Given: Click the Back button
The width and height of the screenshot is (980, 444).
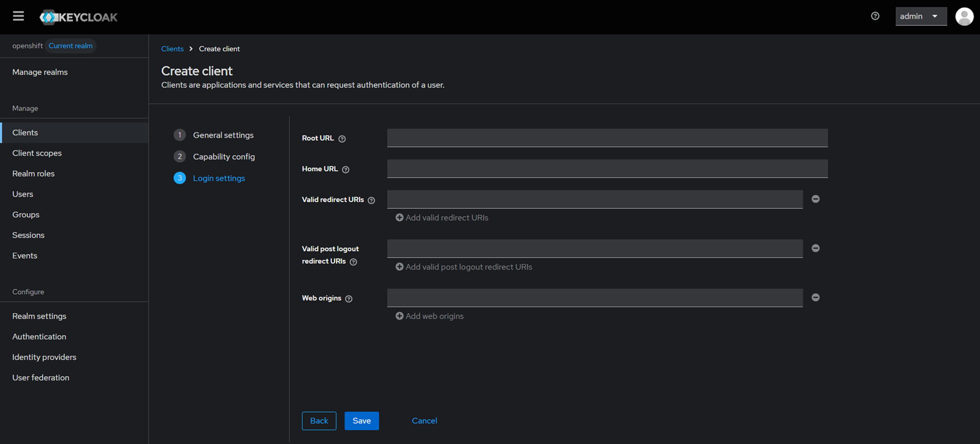Looking at the screenshot, I should point(319,421).
